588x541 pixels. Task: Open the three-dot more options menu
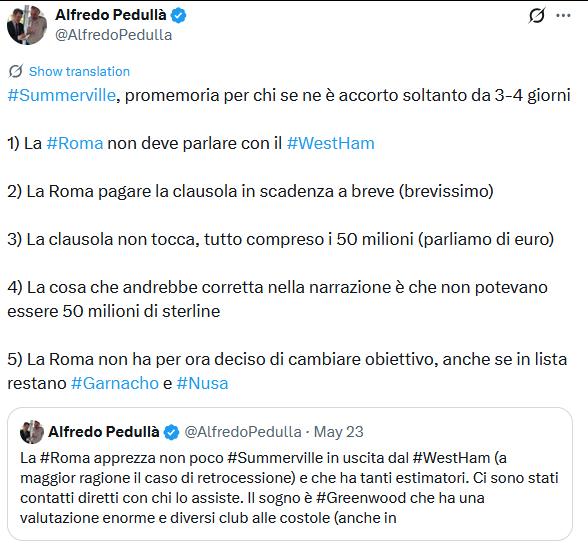[x=563, y=15]
